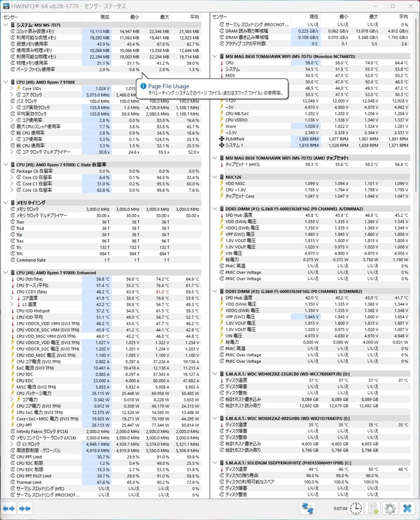
Task: Select the CPU パッケージ電力 row
Action: (x=105, y=394)
